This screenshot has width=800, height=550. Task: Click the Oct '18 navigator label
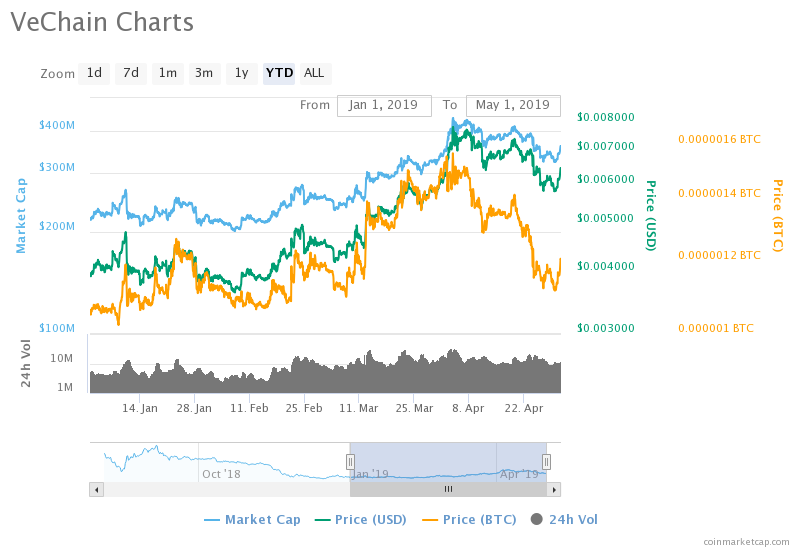(221, 474)
